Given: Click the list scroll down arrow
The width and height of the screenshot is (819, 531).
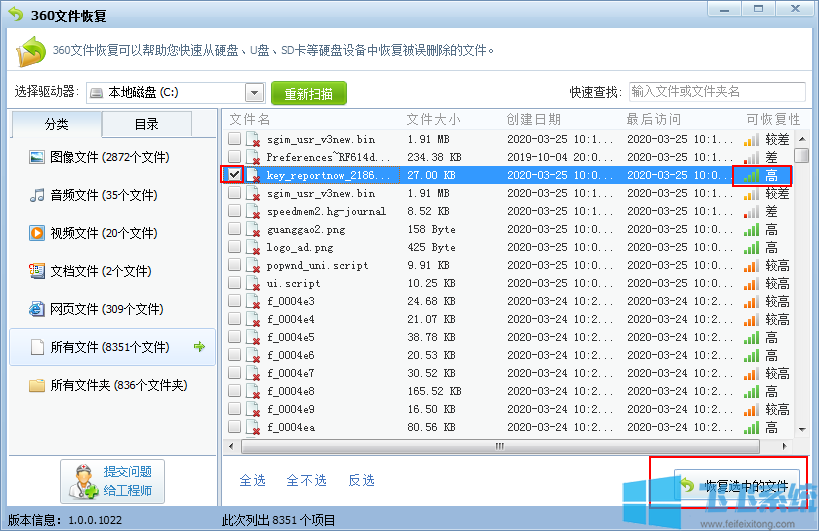Looking at the screenshot, I should [x=802, y=429].
